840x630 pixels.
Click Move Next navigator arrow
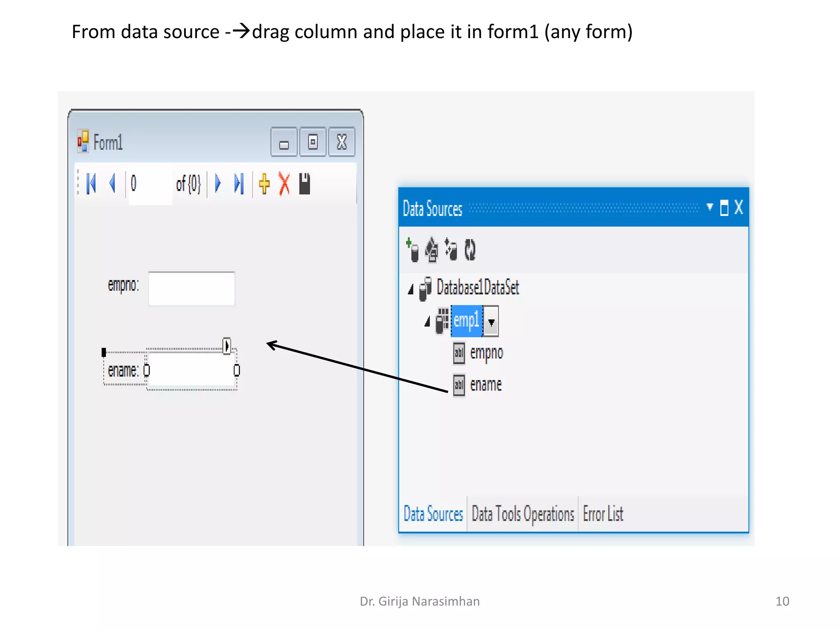[x=218, y=183]
